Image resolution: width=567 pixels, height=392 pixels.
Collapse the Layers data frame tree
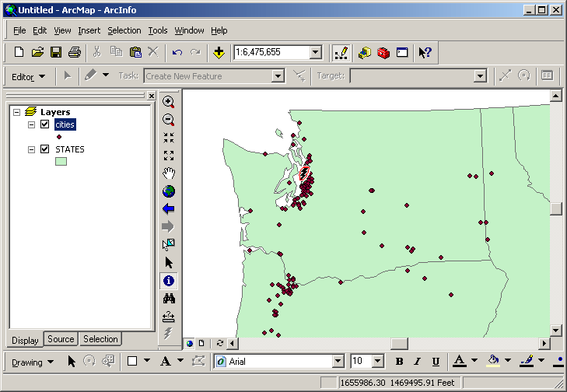tap(16, 112)
